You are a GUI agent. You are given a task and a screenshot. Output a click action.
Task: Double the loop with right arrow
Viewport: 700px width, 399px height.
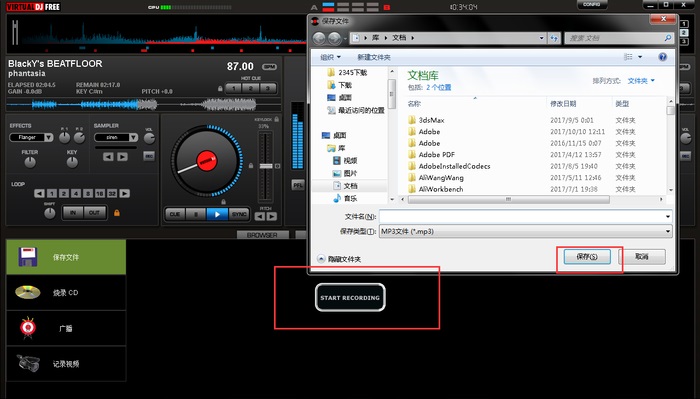125,193
